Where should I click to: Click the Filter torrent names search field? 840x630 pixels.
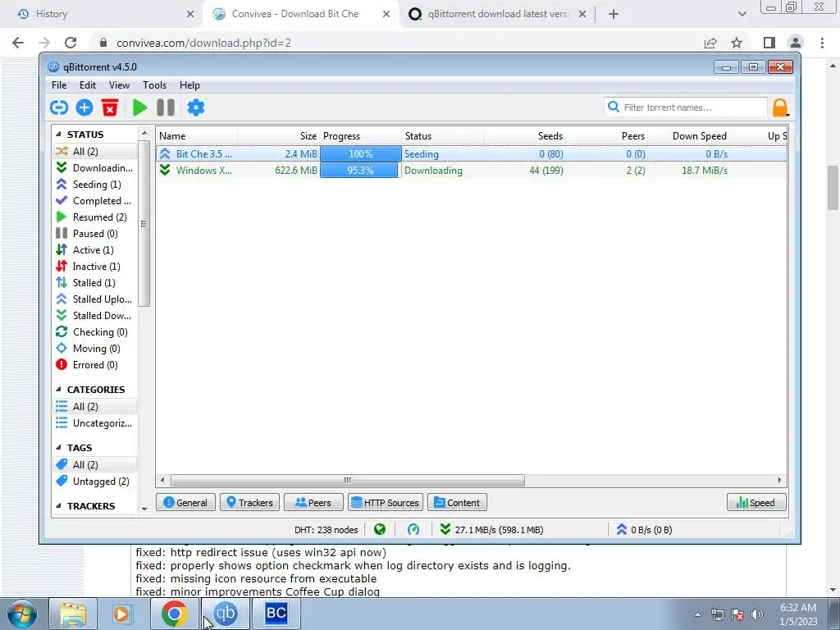coord(686,107)
